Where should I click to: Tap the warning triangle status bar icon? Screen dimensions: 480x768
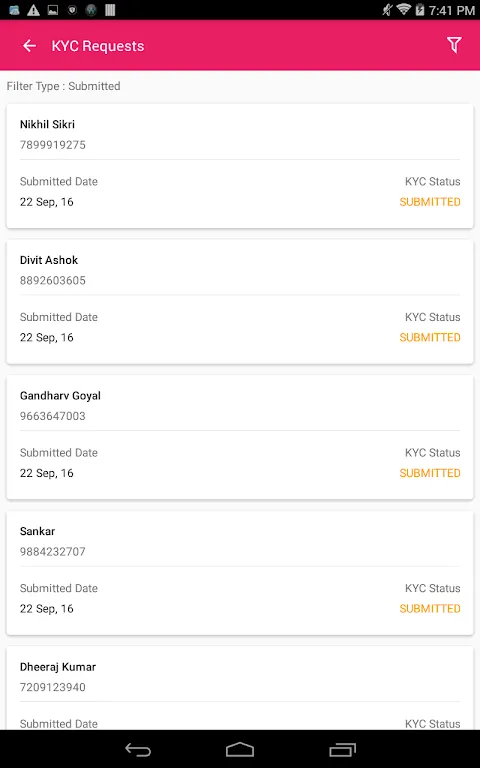click(33, 10)
